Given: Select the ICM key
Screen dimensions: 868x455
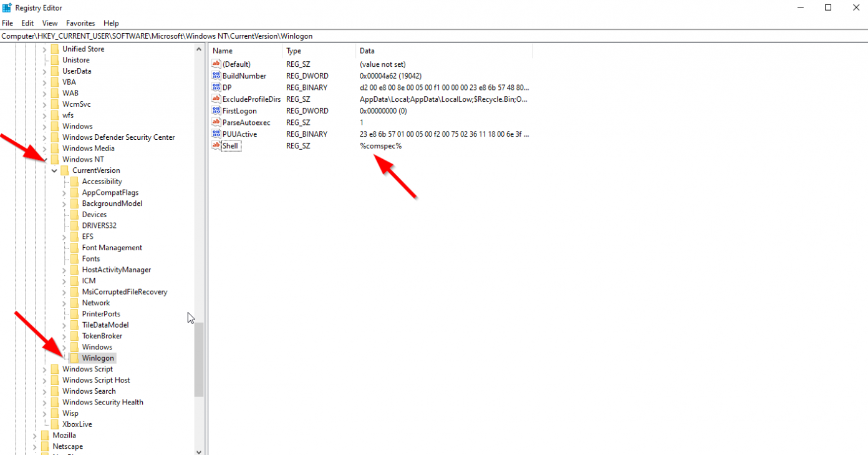Looking at the screenshot, I should pos(89,281).
